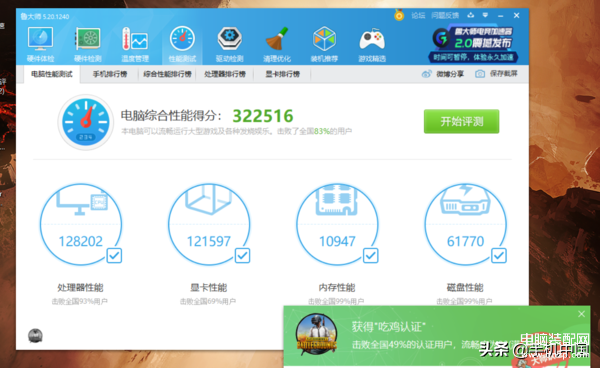Viewport: 600px width, 368px height.
Task: Click the small avatar icon at bottom left
Action: pyautogui.click(x=35, y=336)
